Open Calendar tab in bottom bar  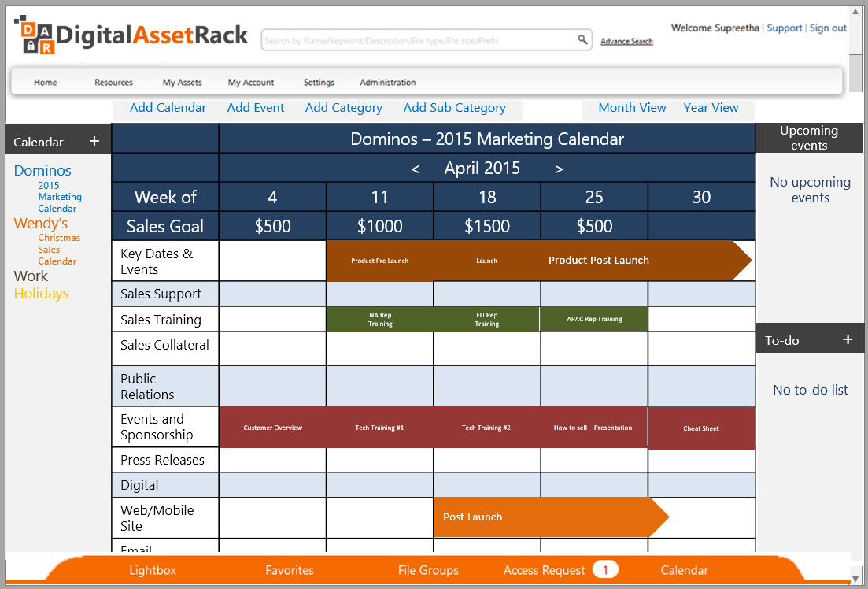[x=684, y=570]
